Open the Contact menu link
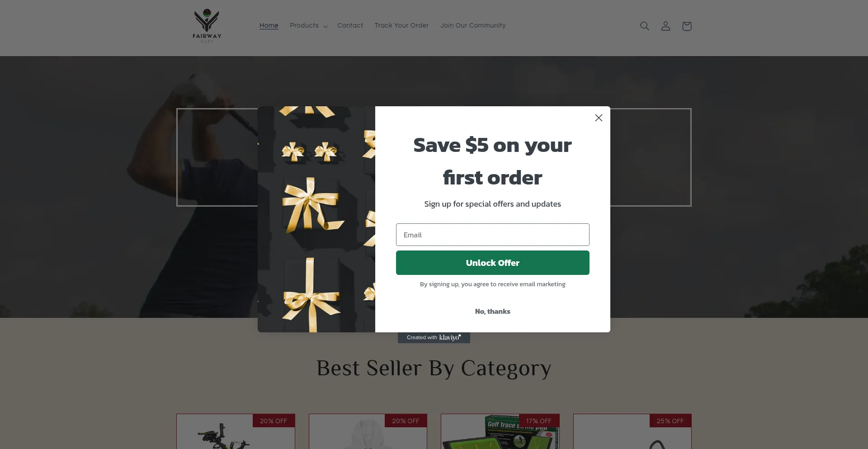This screenshot has height=449, width=868. tap(350, 25)
